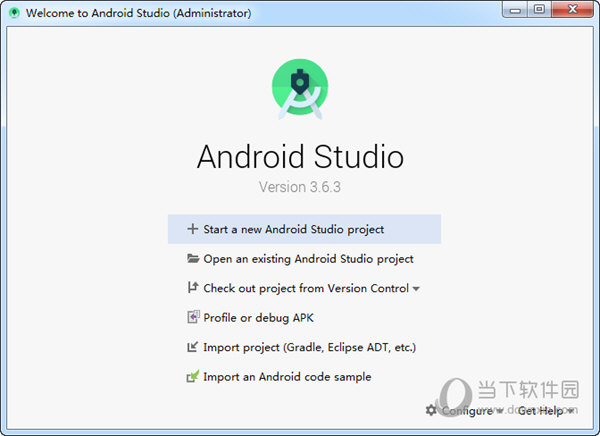This screenshot has height=436, width=600.
Task: Open the Get Help menu
Action: coord(546,410)
